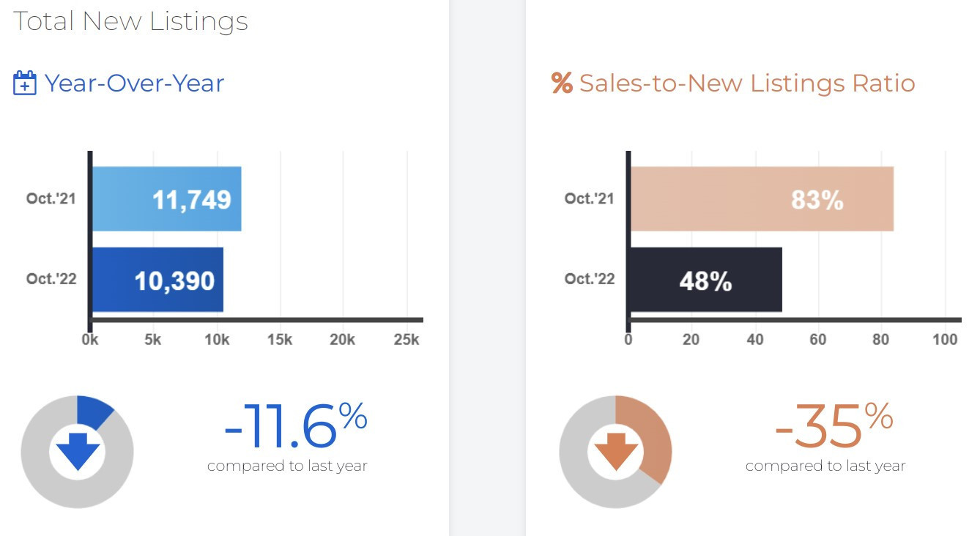The image size is (980, 536).
Task: Click the blue segment of the donut chart
Action: click(x=93, y=409)
